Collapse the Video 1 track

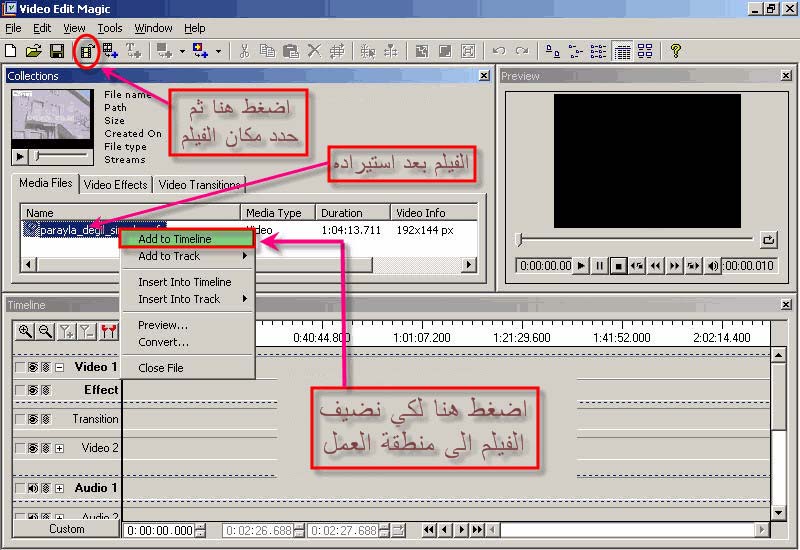[x=60, y=367]
